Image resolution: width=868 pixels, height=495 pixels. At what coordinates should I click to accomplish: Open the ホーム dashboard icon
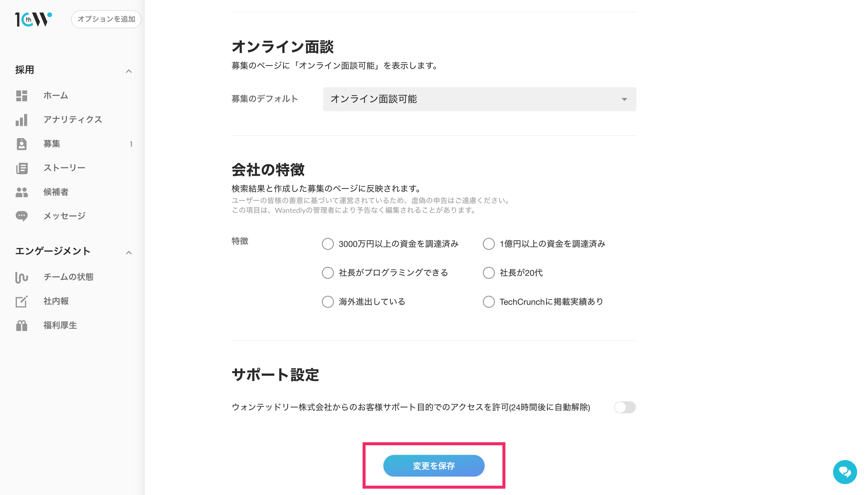tap(21, 96)
